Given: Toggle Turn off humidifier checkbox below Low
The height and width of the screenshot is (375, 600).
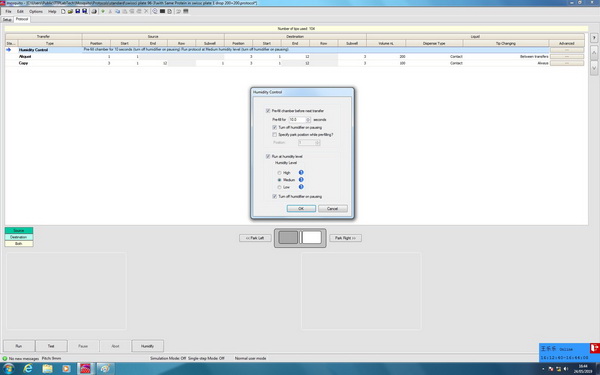Looking at the screenshot, I should point(274,196).
